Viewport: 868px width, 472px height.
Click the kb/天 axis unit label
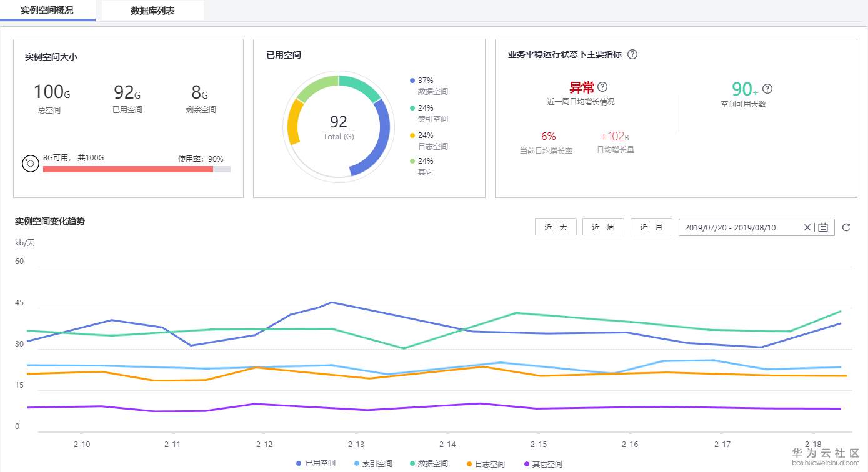tap(25, 242)
